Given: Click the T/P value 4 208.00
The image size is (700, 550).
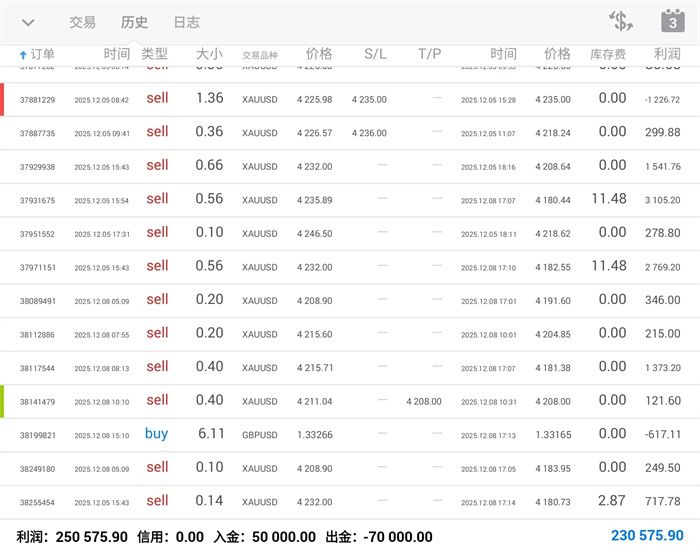Looking at the screenshot, I should (x=424, y=401).
